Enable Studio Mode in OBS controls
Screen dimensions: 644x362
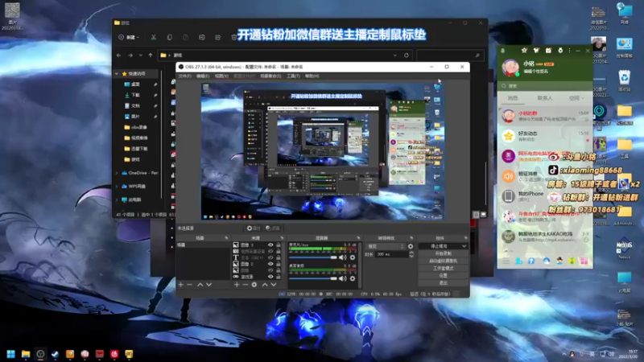coord(444,269)
